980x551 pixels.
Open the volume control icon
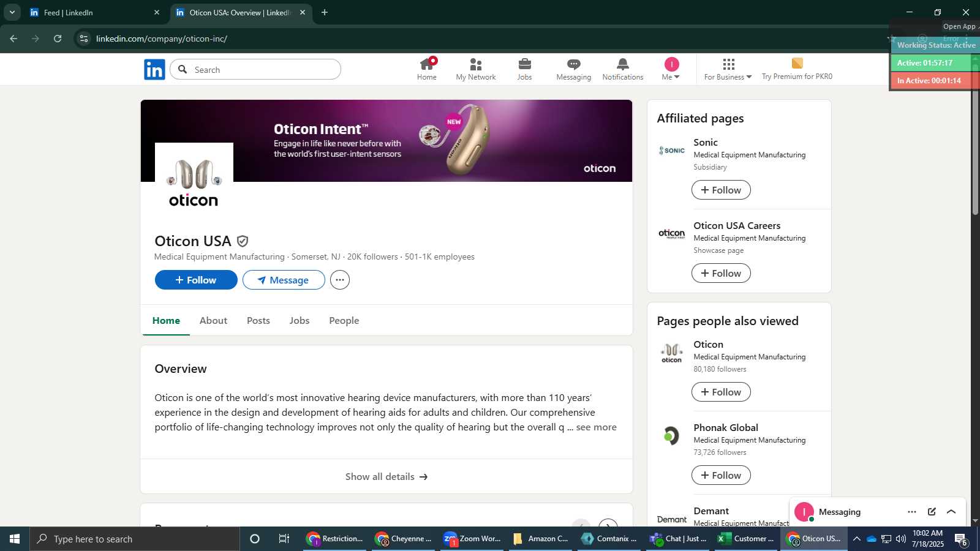901,539
